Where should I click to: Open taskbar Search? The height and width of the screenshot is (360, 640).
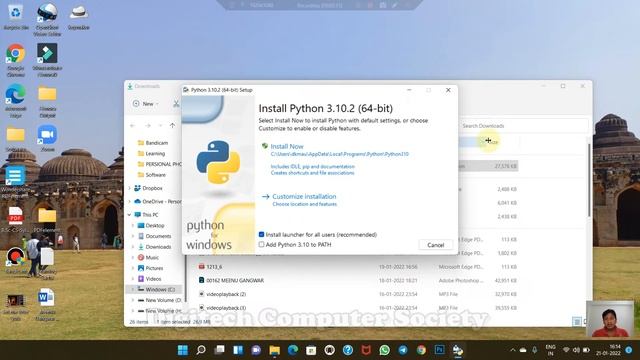(x=201, y=350)
